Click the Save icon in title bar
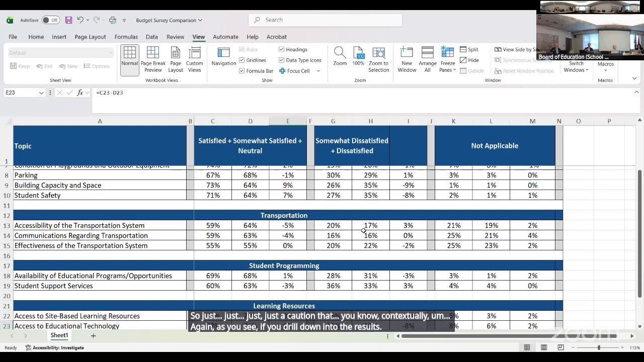The height and width of the screenshot is (362, 644). point(69,20)
